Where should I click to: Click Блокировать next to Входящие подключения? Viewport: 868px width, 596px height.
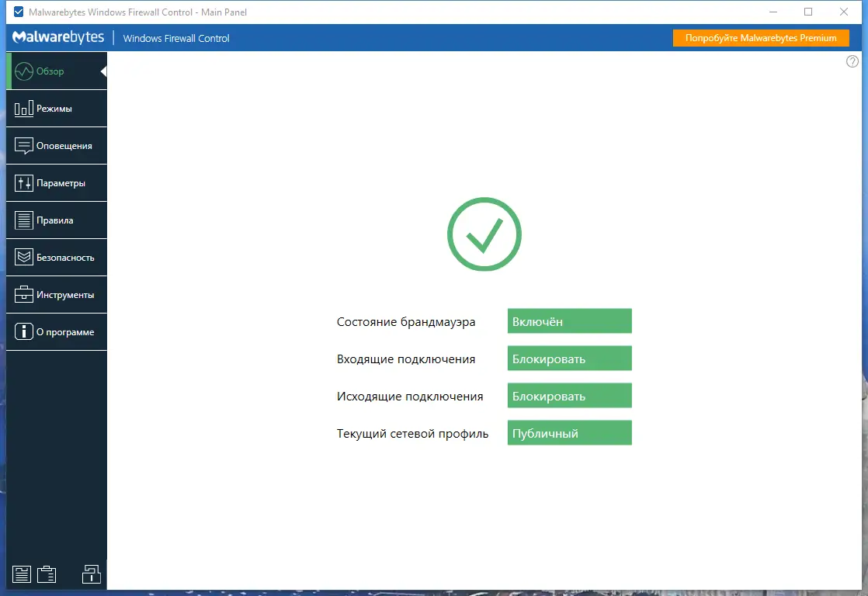click(x=570, y=358)
